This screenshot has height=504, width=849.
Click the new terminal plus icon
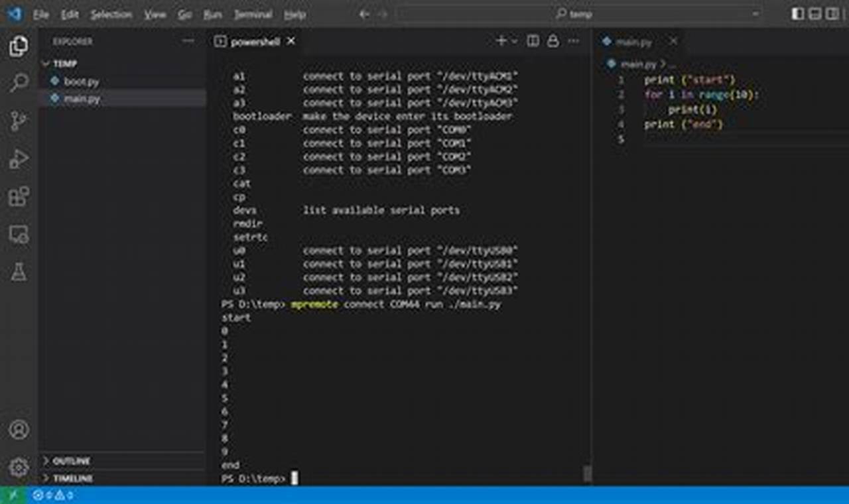click(x=501, y=41)
